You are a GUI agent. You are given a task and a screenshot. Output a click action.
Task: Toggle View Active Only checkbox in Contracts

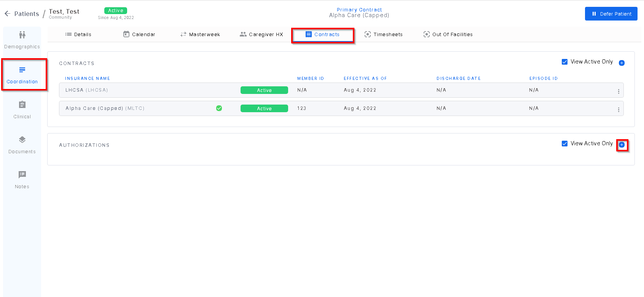pyautogui.click(x=565, y=62)
